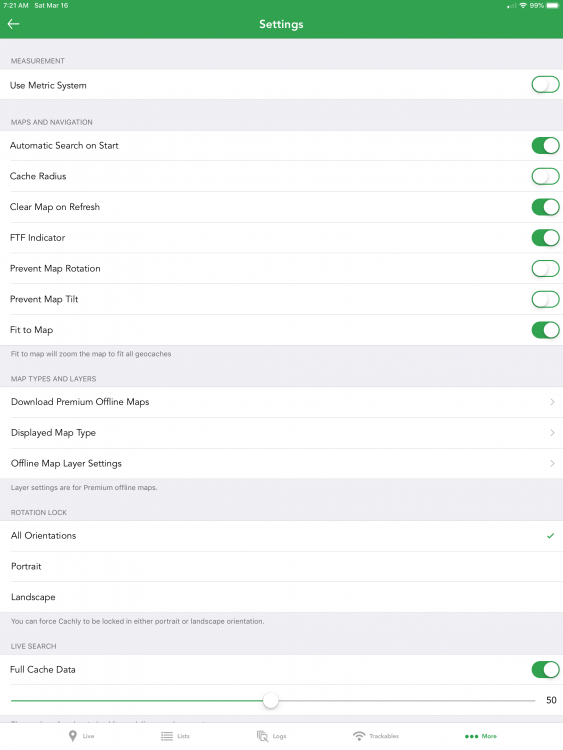
Task: Toggle the Prevent Map Tilt switch
Action: pyautogui.click(x=545, y=299)
